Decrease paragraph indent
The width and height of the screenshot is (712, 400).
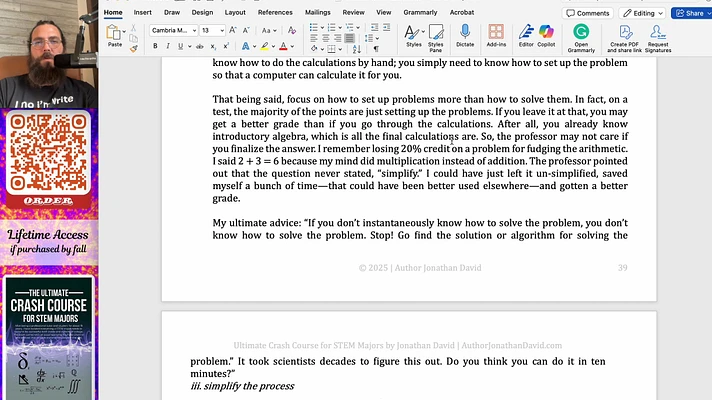[x=374, y=28]
